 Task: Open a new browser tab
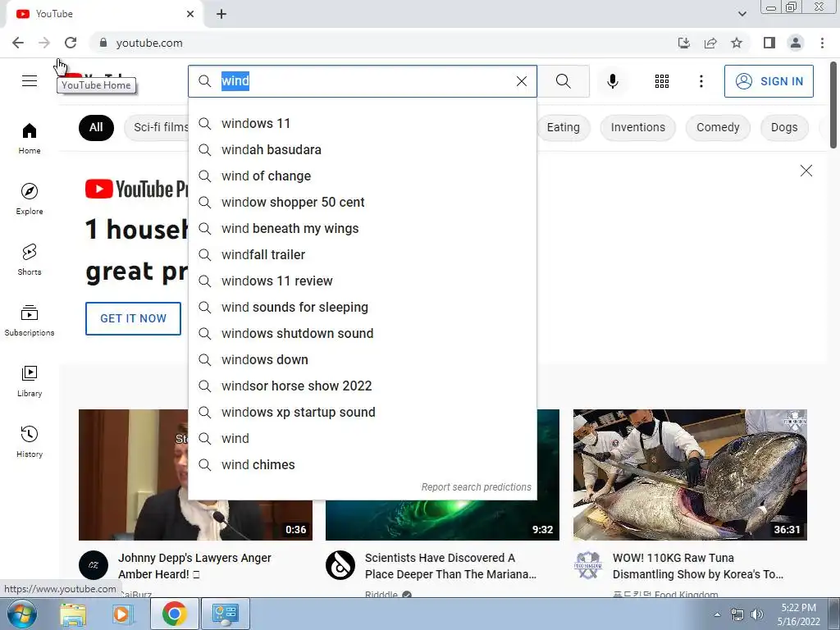coord(221,14)
